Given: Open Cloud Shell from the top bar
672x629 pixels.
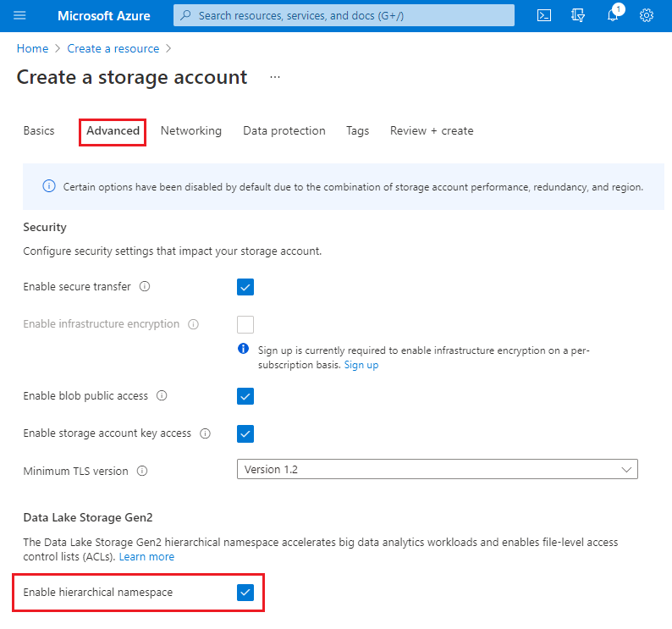Looking at the screenshot, I should pyautogui.click(x=545, y=15).
